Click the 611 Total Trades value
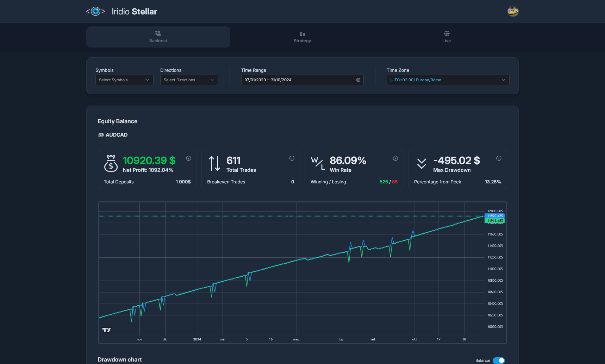 (233, 161)
